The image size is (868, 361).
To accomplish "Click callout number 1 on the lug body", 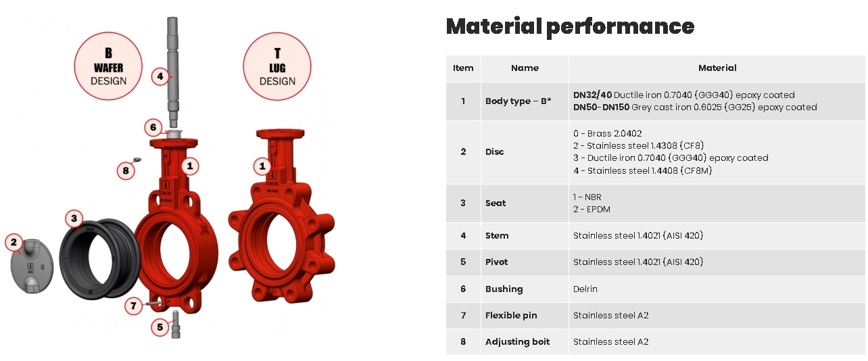I will point(262,166).
